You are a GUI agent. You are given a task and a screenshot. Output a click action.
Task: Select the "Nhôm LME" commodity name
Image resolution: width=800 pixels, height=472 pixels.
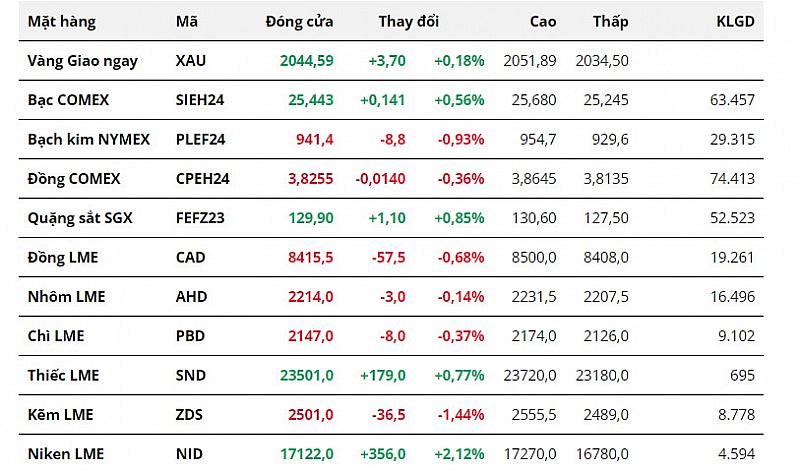pyautogui.click(x=66, y=297)
